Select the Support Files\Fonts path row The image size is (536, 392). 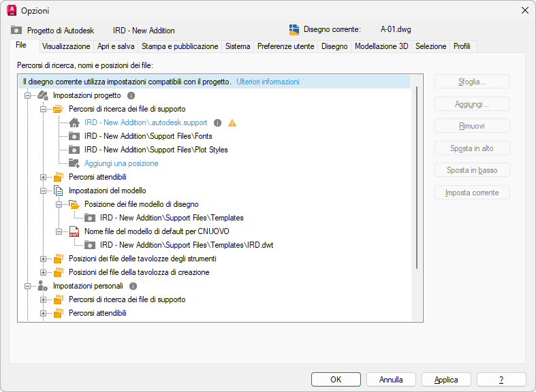coord(148,136)
